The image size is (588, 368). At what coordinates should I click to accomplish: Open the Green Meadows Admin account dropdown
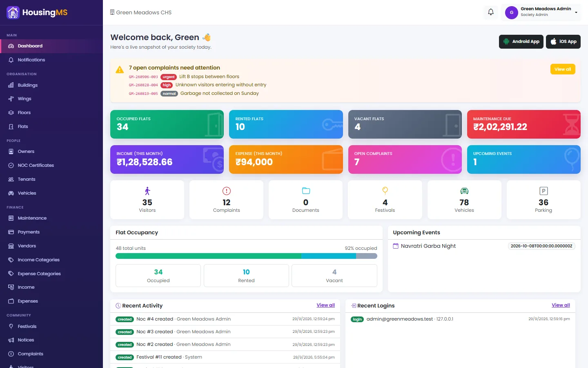[541, 12]
